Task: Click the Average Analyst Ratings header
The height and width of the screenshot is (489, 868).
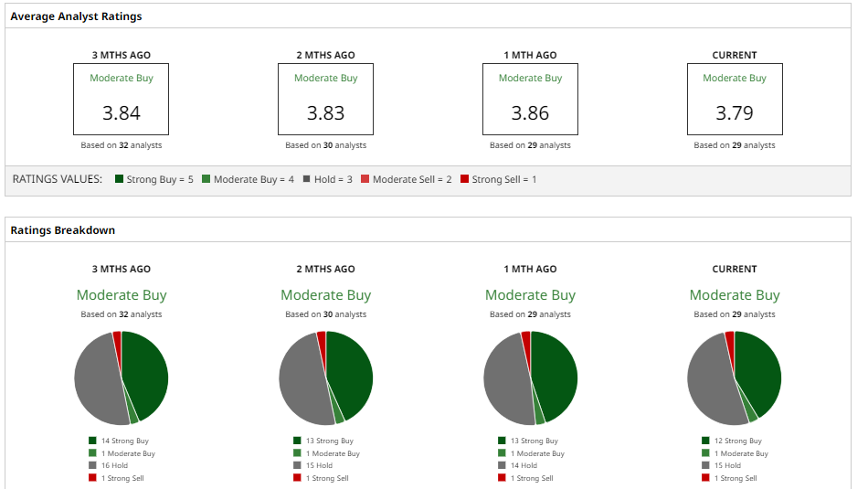Action: point(77,16)
